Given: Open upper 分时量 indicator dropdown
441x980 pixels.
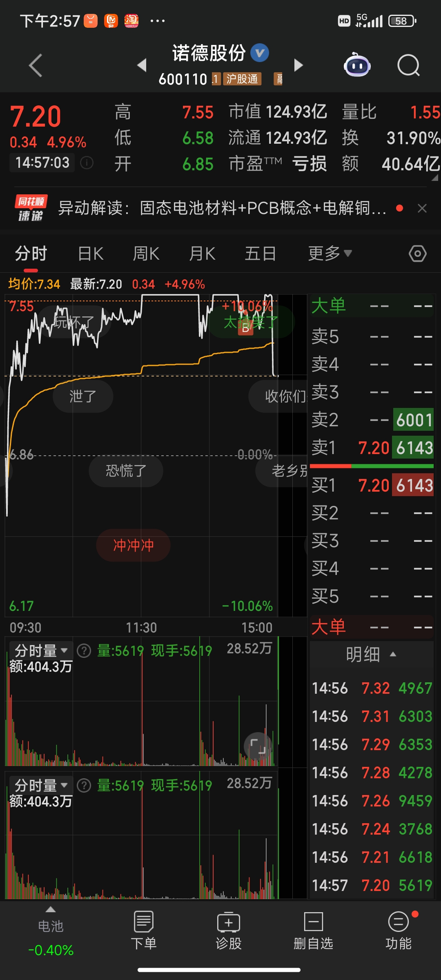Looking at the screenshot, I should click(41, 650).
